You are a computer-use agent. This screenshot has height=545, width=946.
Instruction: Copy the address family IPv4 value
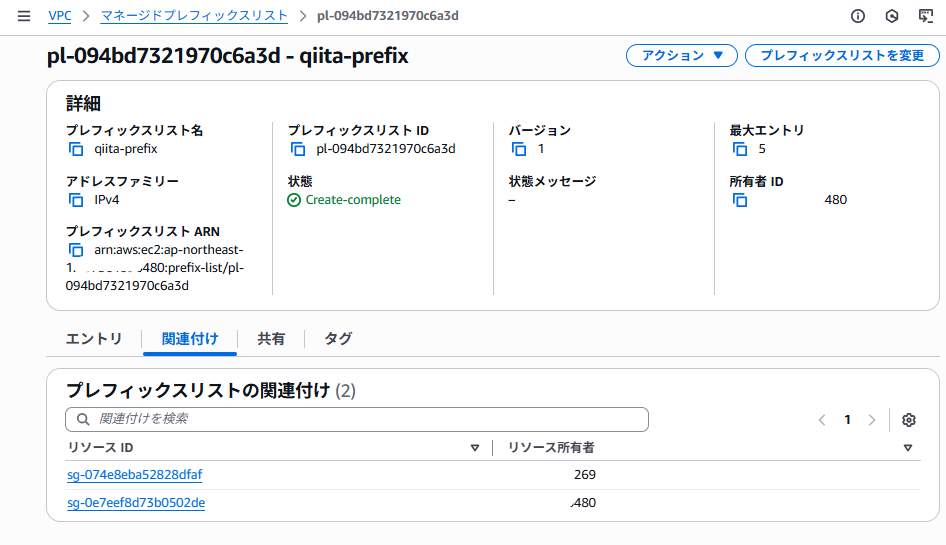click(76, 200)
